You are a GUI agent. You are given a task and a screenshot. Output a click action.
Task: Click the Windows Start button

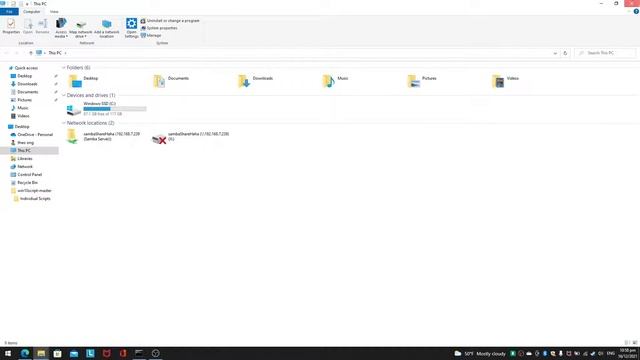tap(8, 353)
